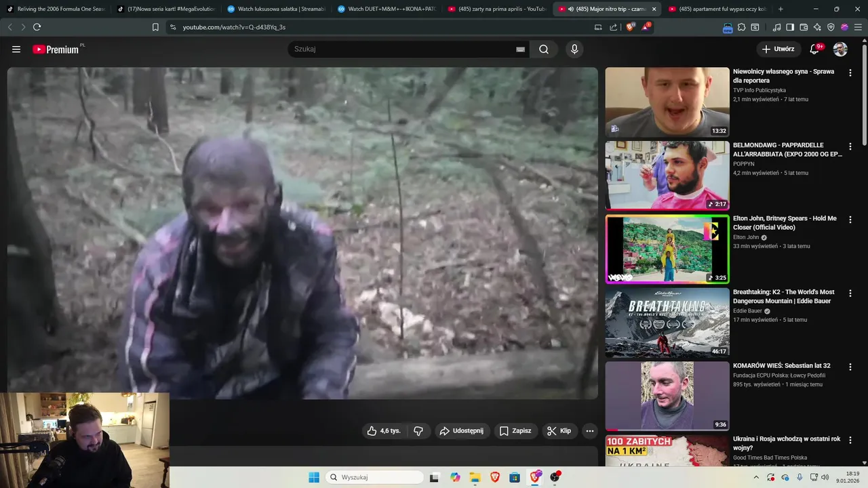
Task: Show hidden system tray icons chevron
Action: pyautogui.click(x=756, y=477)
